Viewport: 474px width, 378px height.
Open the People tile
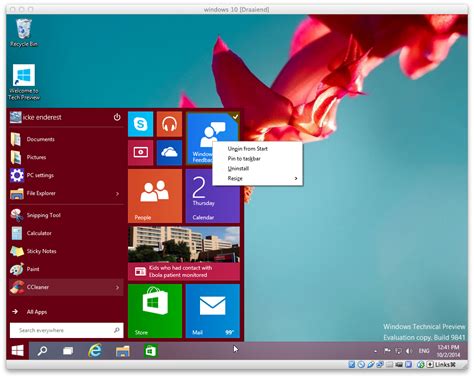(155, 196)
